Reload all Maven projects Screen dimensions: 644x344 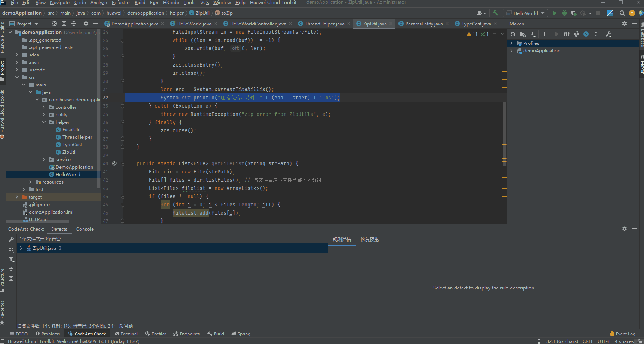[513, 34]
